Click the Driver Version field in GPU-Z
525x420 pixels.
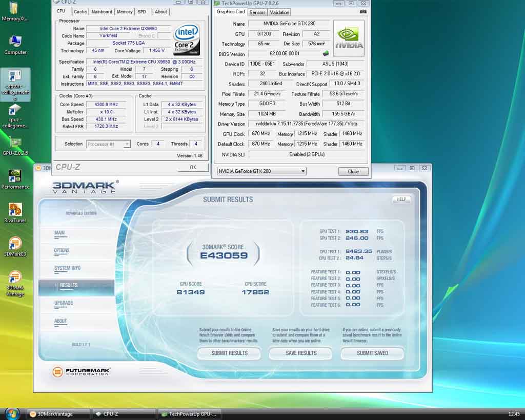point(307,124)
